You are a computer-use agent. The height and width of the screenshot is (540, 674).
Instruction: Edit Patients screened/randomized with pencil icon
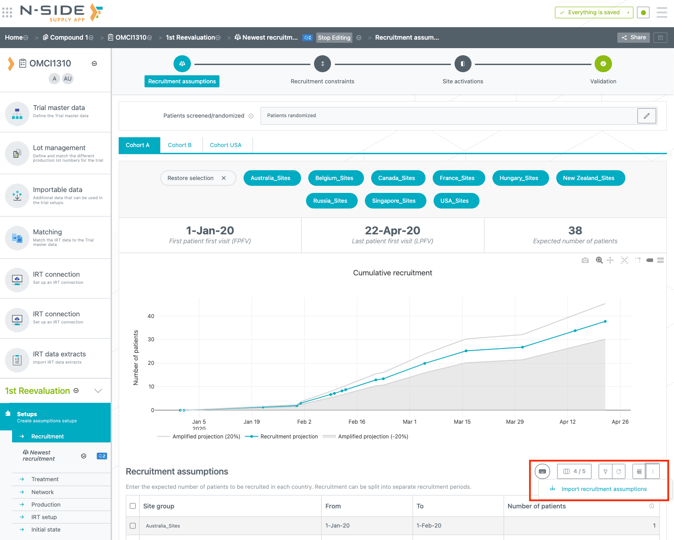coord(647,116)
